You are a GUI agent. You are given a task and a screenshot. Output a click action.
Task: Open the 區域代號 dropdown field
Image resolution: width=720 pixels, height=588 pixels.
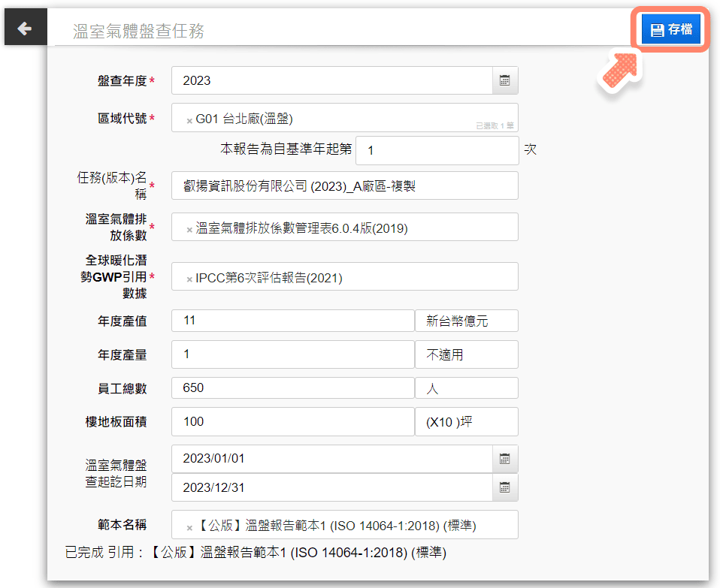tap(376, 118)
